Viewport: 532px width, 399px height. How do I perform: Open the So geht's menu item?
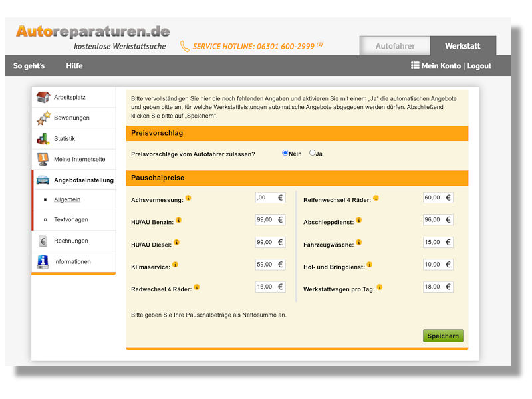coord(29,66)
